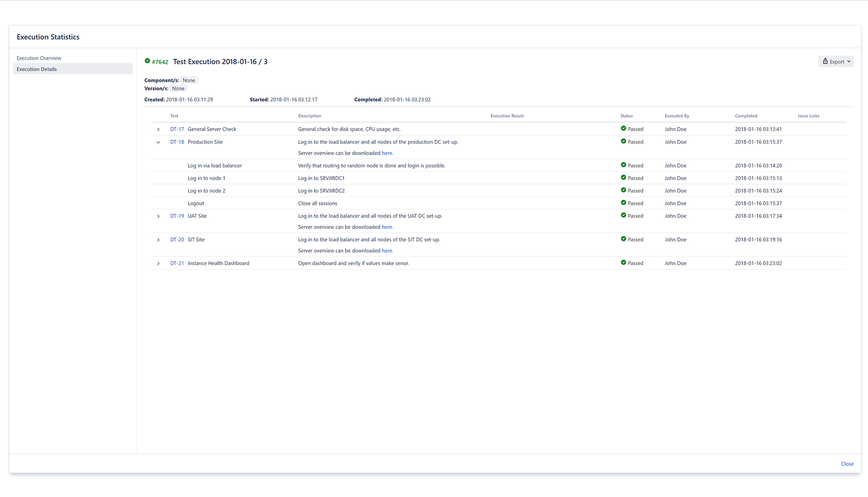
Task: Click Close at the bottom right
Action: coord(847,464)
